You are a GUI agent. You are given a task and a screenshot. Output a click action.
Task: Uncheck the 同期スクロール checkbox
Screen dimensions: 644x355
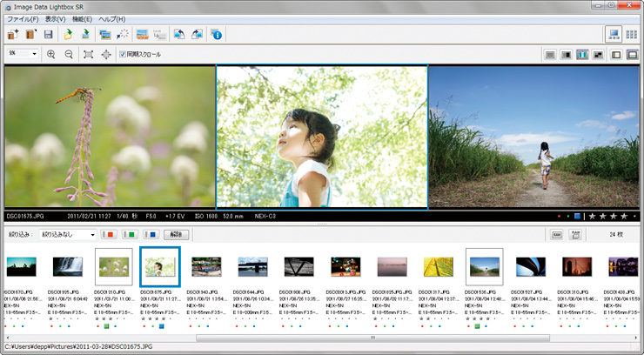pyautogui.click(x=123, y=55)
